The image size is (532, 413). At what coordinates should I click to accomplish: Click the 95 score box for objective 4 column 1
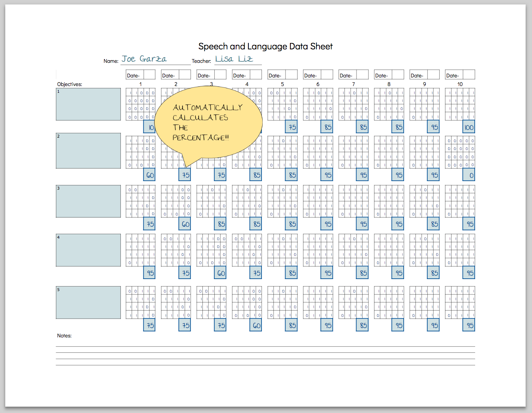click(149, 273)
